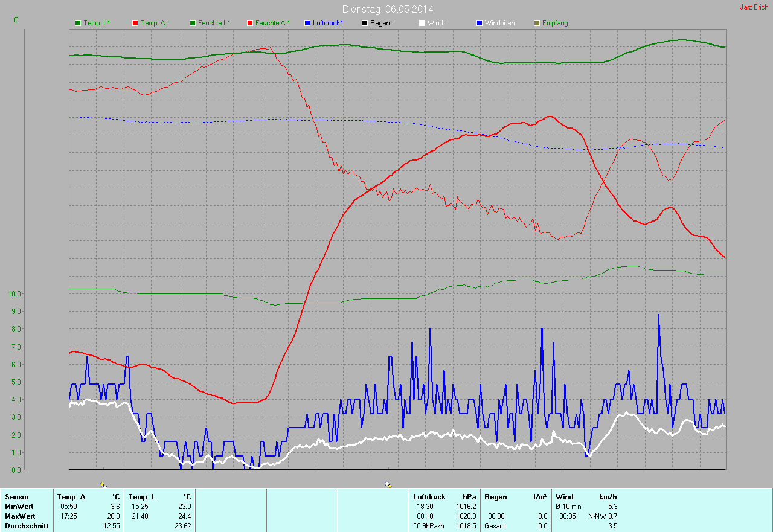This screenshot has width=773, height=532.
Task: Click the 'MaxWert' row header
Action: (21, 516)
